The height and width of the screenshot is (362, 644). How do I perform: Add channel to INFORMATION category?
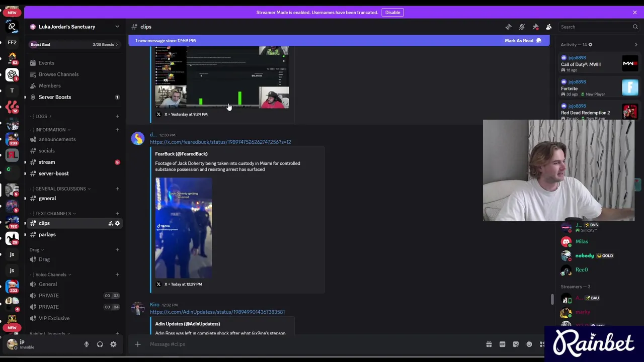(x=117, y=130)
